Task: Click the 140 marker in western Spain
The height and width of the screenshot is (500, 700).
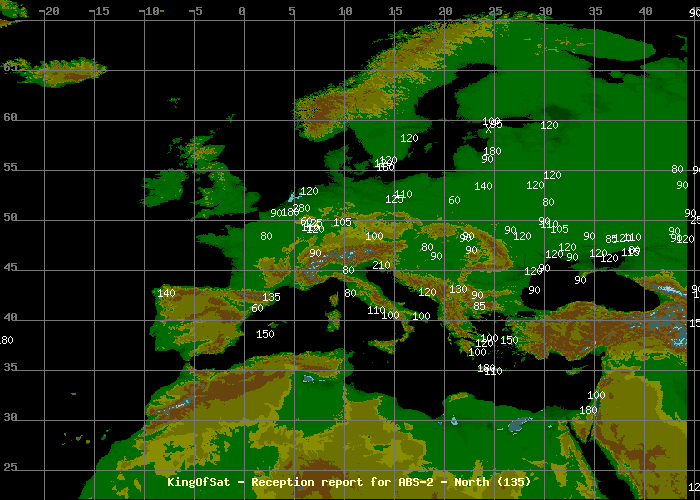Action: tap(166, 293)
